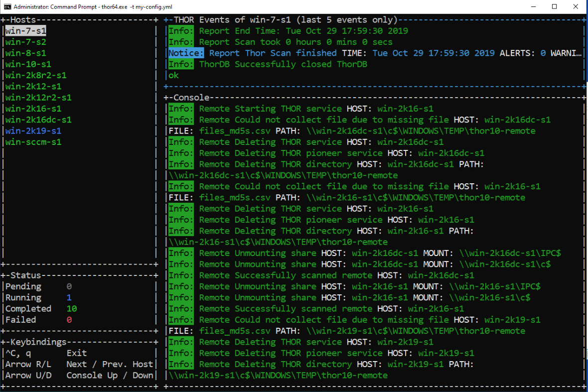Select host win-7-s2 in Hosts list
The image size is (588, 392).
[x=26, y=42]
